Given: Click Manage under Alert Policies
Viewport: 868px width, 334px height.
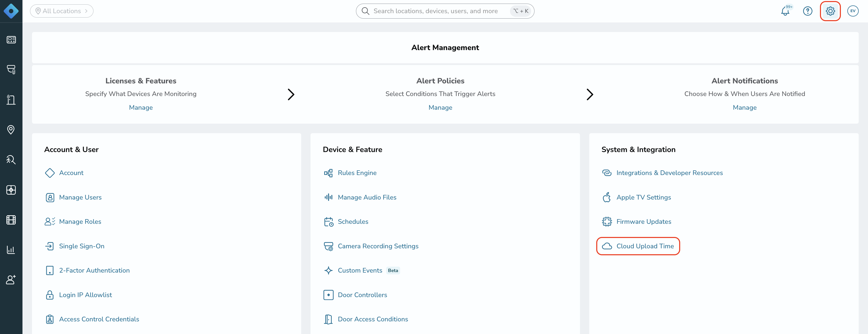Looking at the screenshot, I should point(440,107).
